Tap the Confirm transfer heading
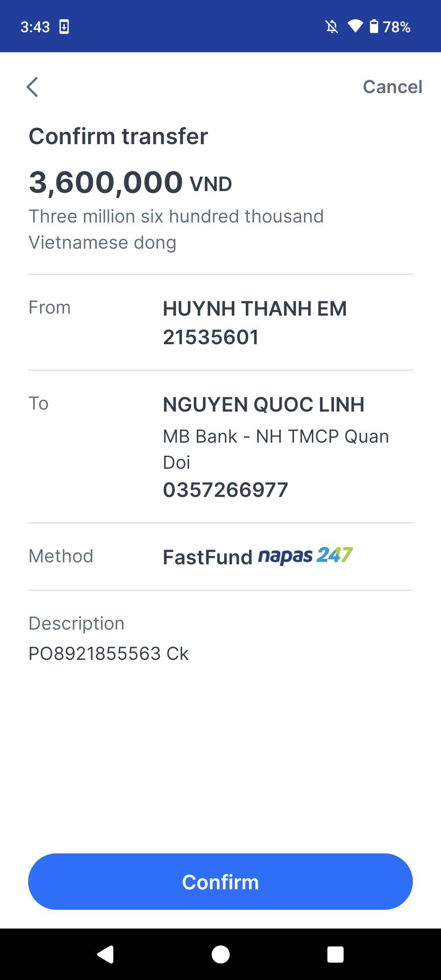This screenshot has height=980, width=441. [x=118, y=136]
